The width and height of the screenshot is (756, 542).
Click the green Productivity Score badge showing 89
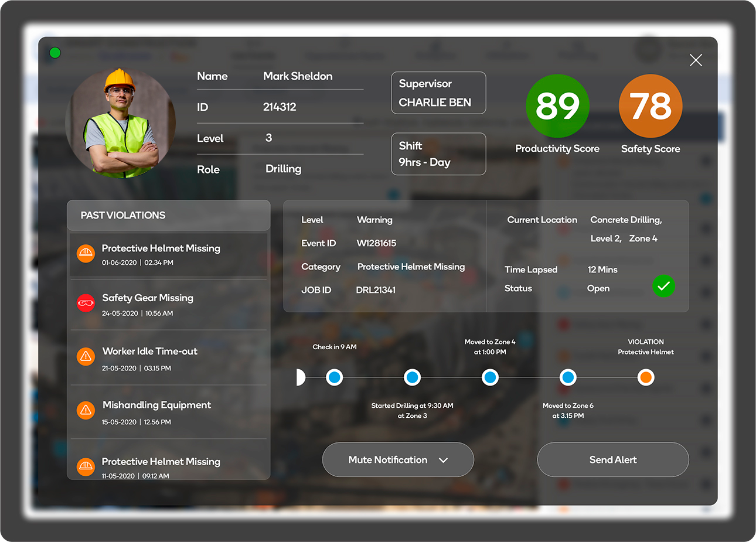(557, 106)
